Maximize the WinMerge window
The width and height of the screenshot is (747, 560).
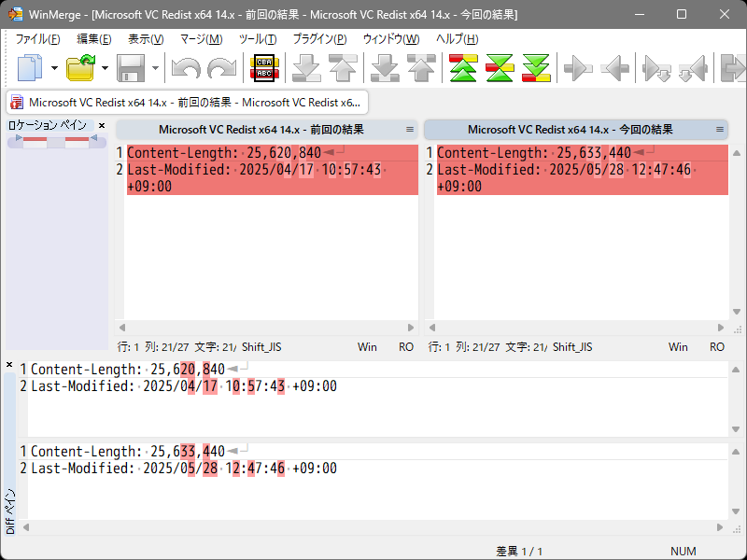coord(682,14)
